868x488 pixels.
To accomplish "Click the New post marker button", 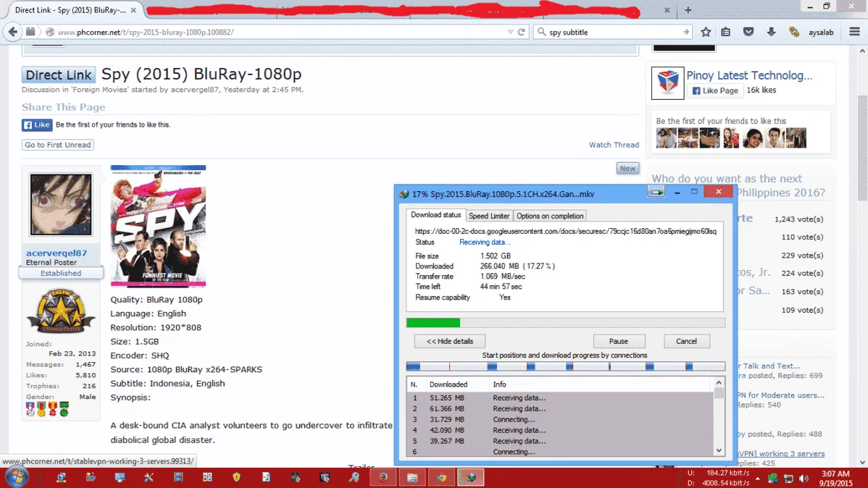I will [627, 169].
